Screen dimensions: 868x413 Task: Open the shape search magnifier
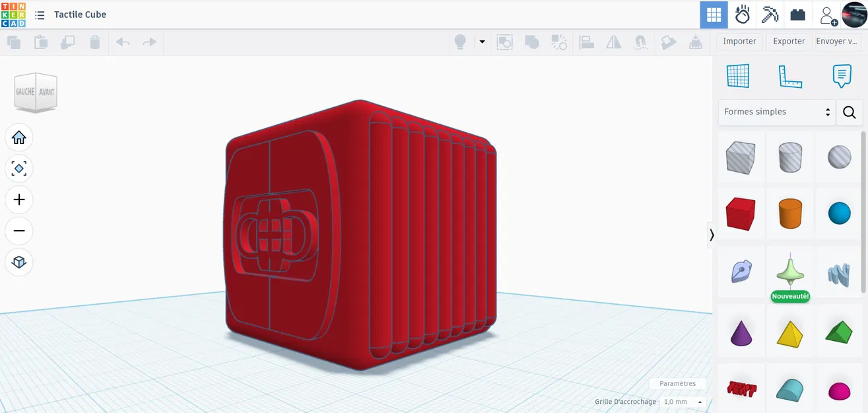pos(849,112)
